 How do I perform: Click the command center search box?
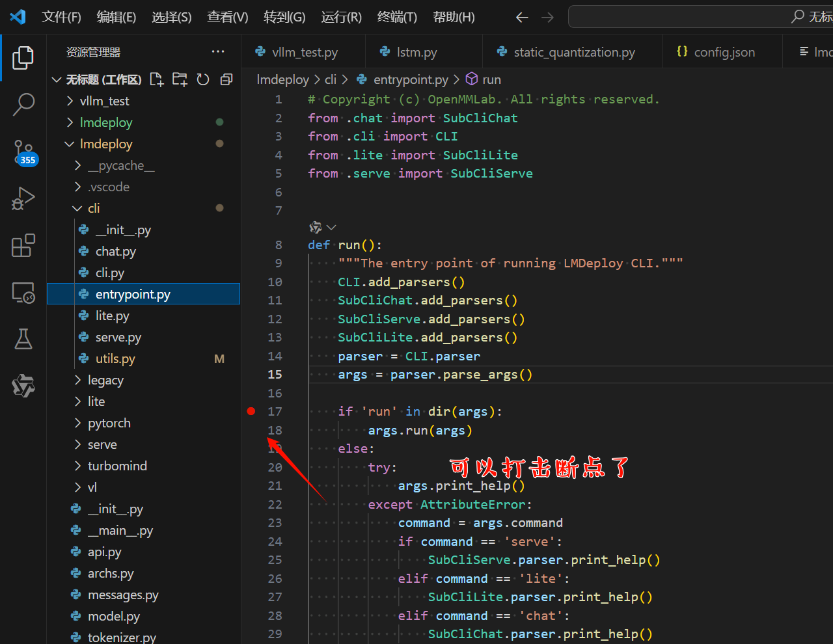coord(700,17)
